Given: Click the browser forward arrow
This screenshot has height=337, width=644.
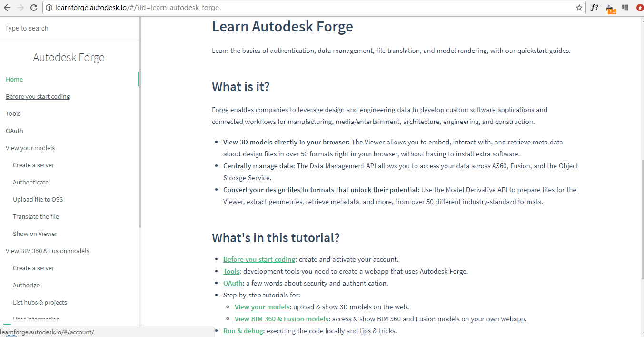Looking at the screenshot, I should 20,8.
